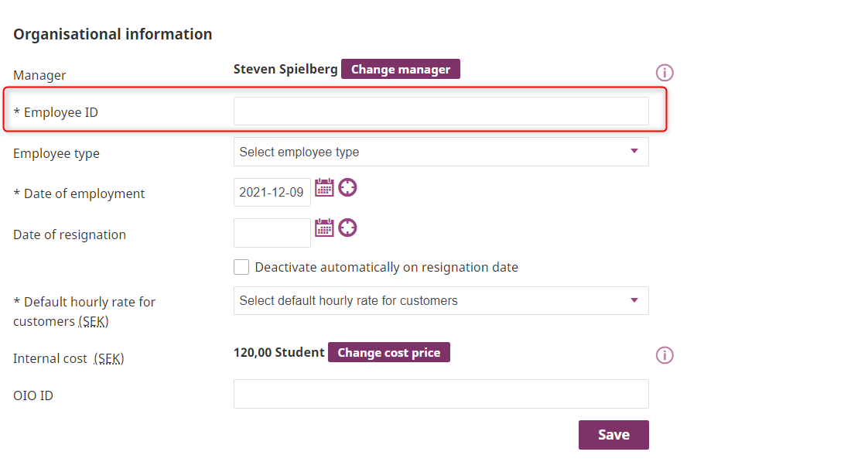
Task: Click the target icon next to Date of resignation
Action: click(347, 228)
